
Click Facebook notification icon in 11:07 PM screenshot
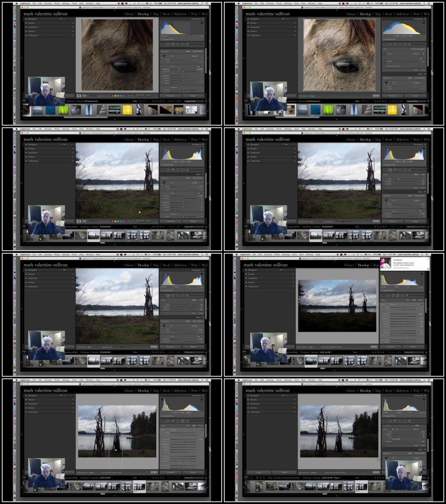pos(386,263)
